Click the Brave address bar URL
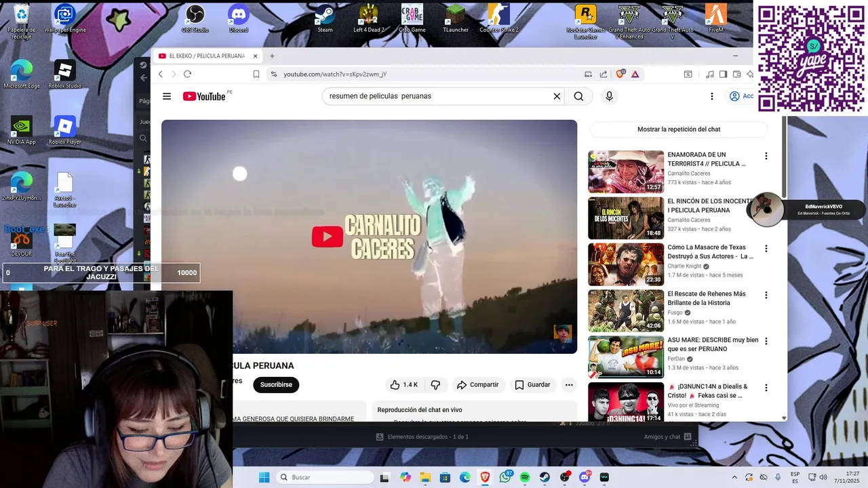The image size is (868, 488). pyautogui.click(x=335, y=74)
